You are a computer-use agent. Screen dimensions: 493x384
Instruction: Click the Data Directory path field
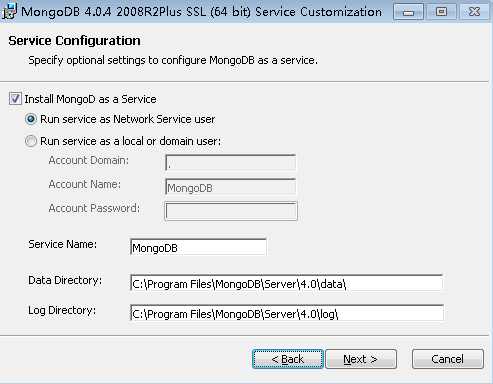pyautogui.click(x=287, y=283)
